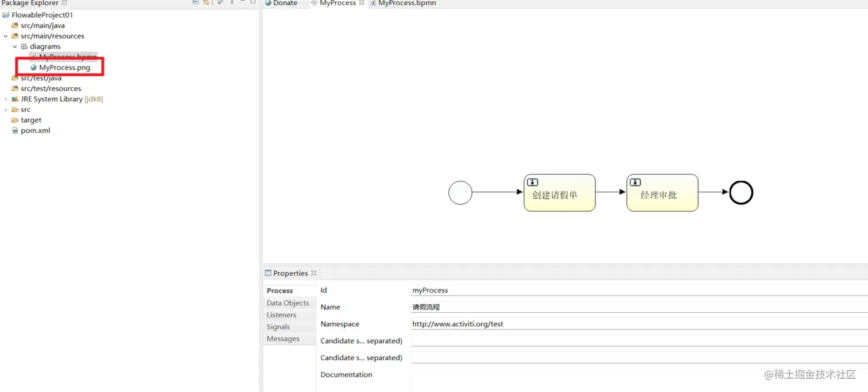Select the target folder
Image resolution: width=868 pixels, height=392 pixels.
[x=31, y=120]
